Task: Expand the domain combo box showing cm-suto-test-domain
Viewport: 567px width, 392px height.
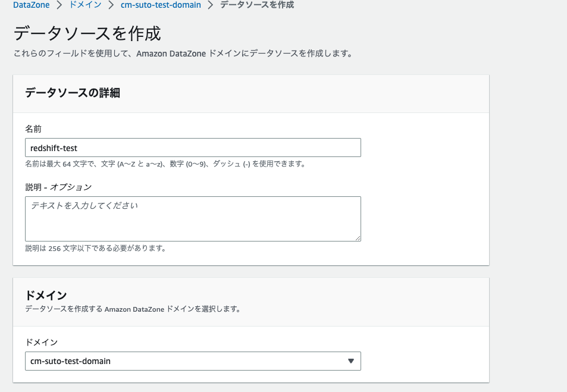Action: tap(193, 361)
